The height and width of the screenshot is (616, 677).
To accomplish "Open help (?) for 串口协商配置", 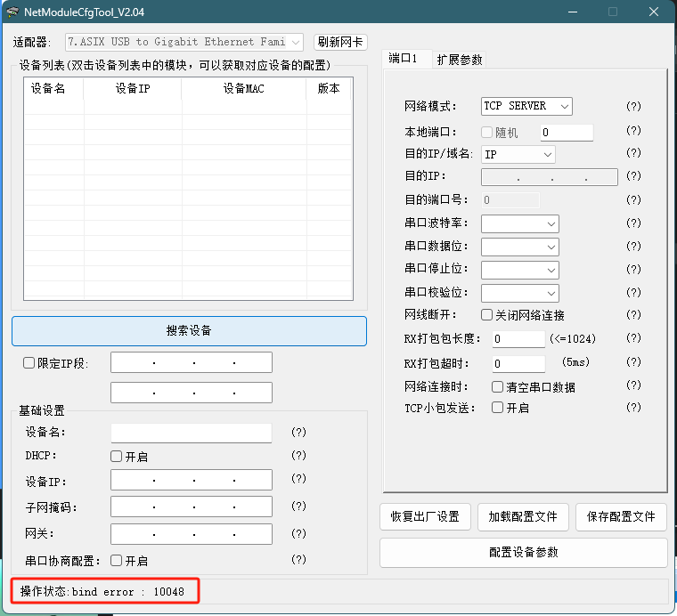I will coord(298,560).
